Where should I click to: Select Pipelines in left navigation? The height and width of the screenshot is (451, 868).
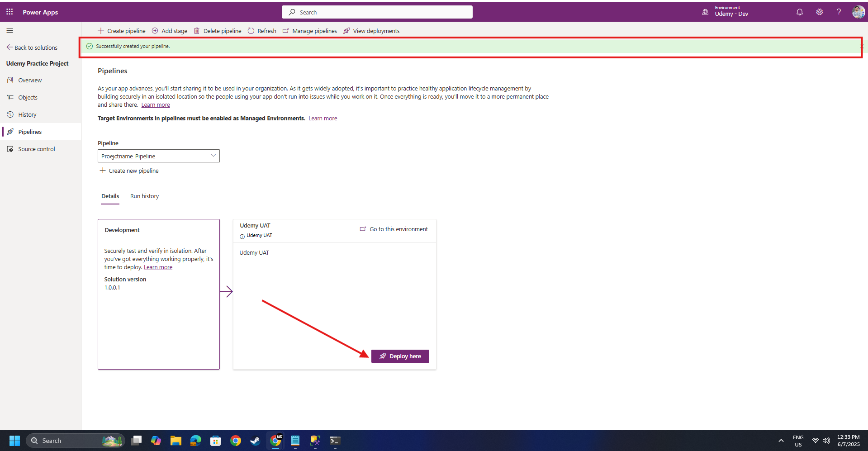[x=40, y=132]
